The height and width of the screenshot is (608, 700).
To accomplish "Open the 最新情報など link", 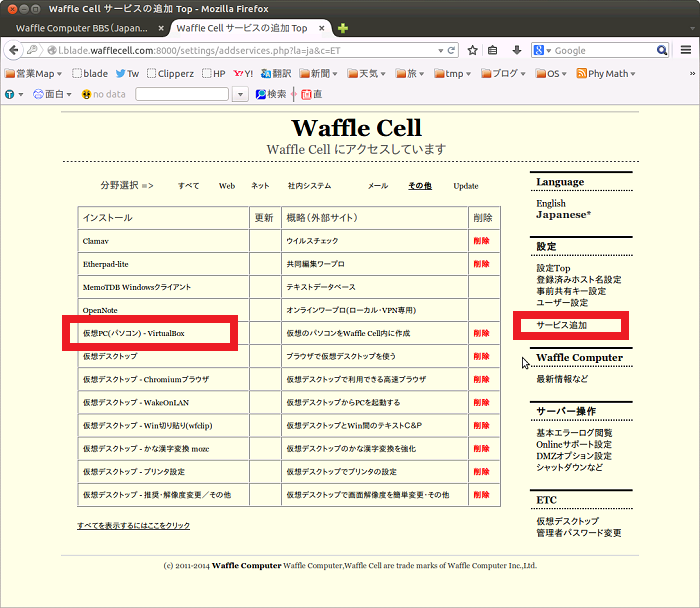I will [562, 379].
